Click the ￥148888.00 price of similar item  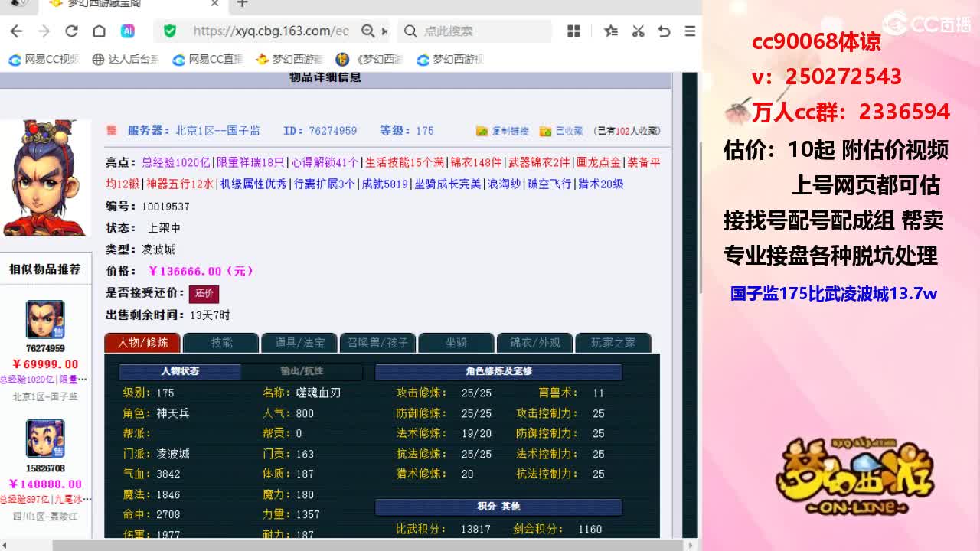(45, 484)
